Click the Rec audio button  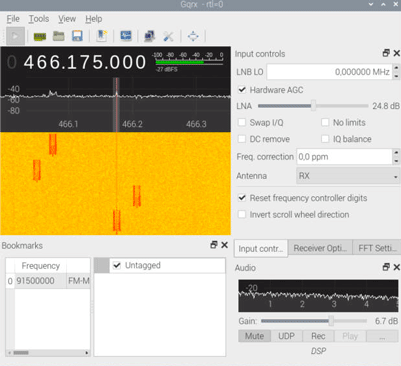click(318, 336)
